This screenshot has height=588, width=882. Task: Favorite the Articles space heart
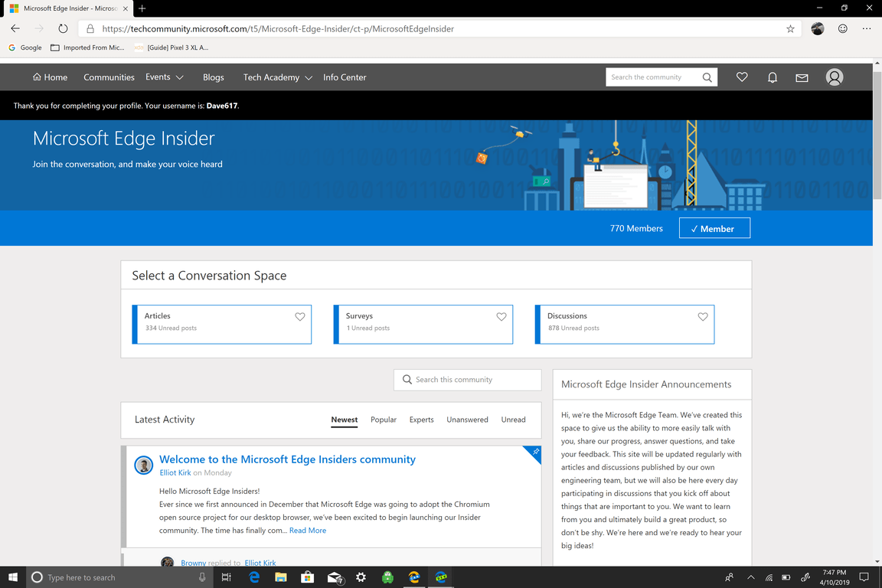(x=300, y=317)
